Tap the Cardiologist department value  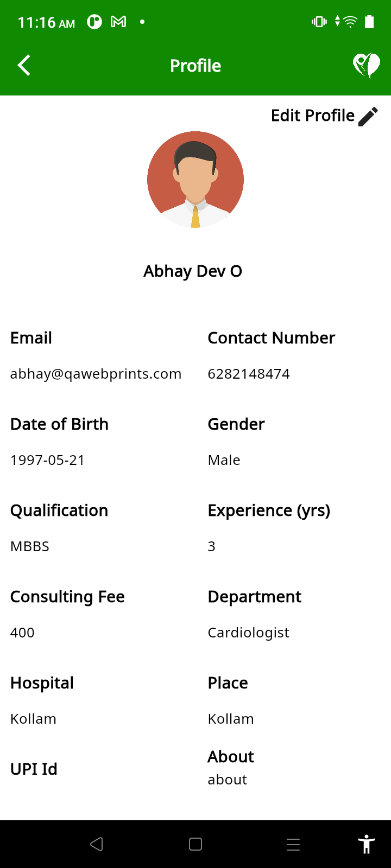click(x=248, y=633)
